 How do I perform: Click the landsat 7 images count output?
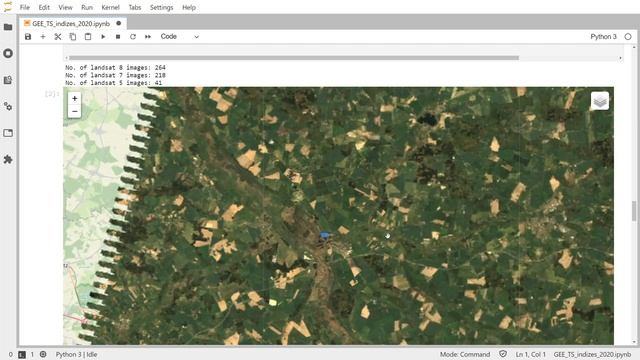pos(116,75)
